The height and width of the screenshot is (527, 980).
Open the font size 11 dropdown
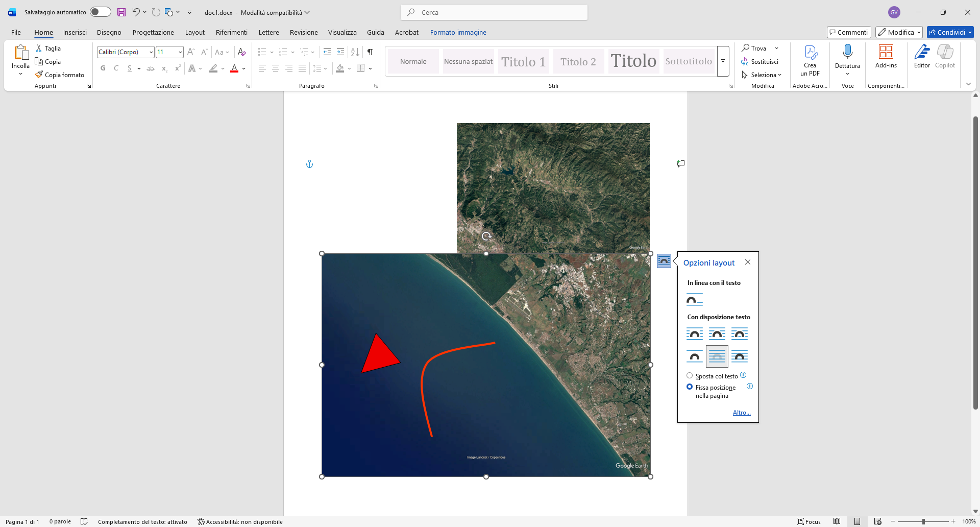click(180, 52)
